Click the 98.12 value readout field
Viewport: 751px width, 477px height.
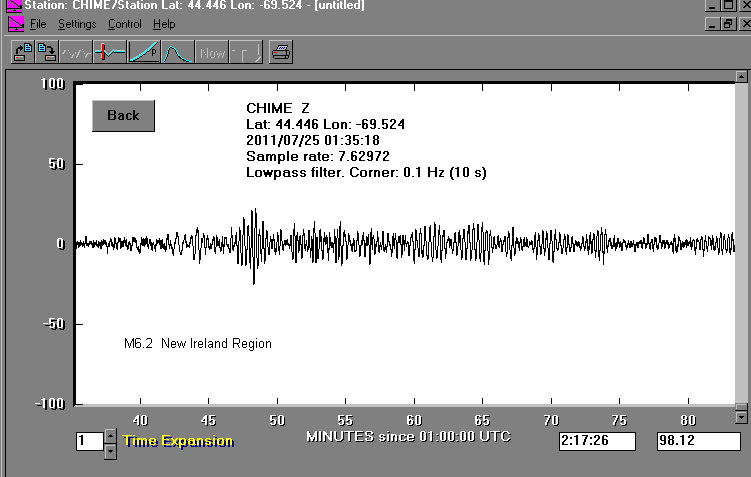698,441
